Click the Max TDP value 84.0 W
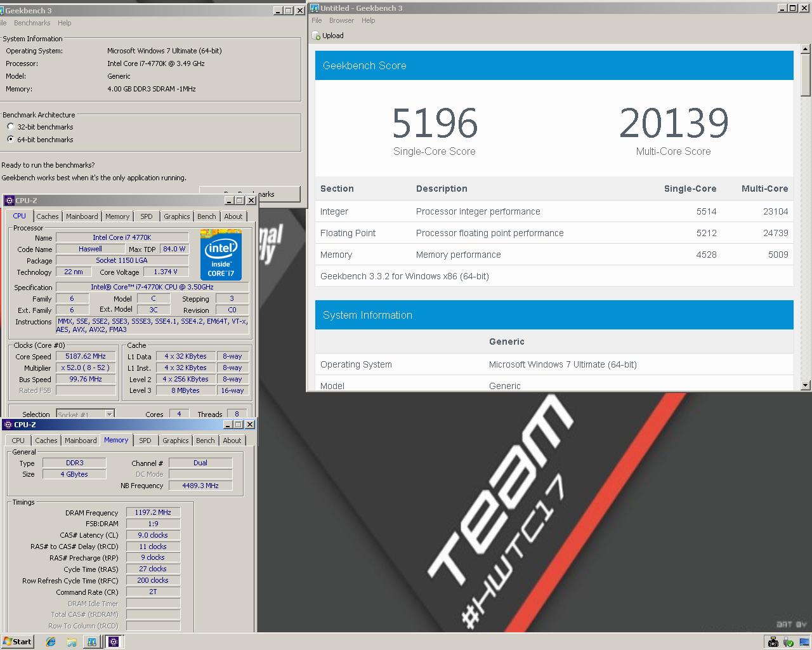This screenshot has height=650, width=812. [x=174, y=249]
